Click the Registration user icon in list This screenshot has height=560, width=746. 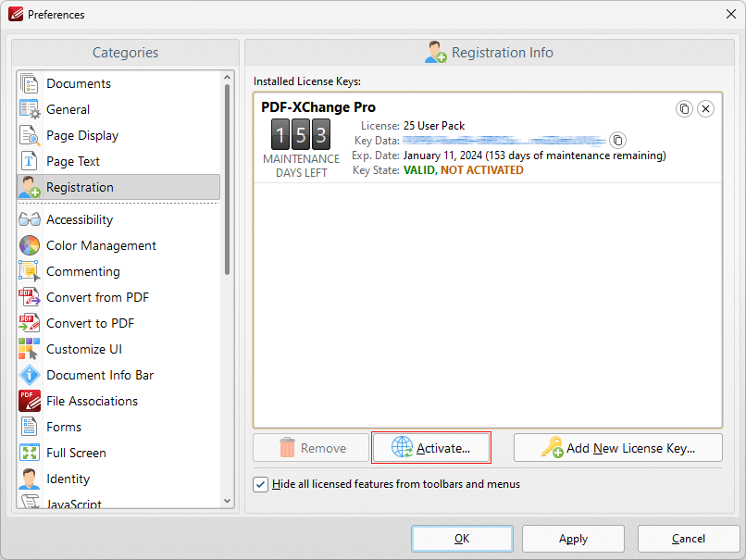[x=29, y=187]
